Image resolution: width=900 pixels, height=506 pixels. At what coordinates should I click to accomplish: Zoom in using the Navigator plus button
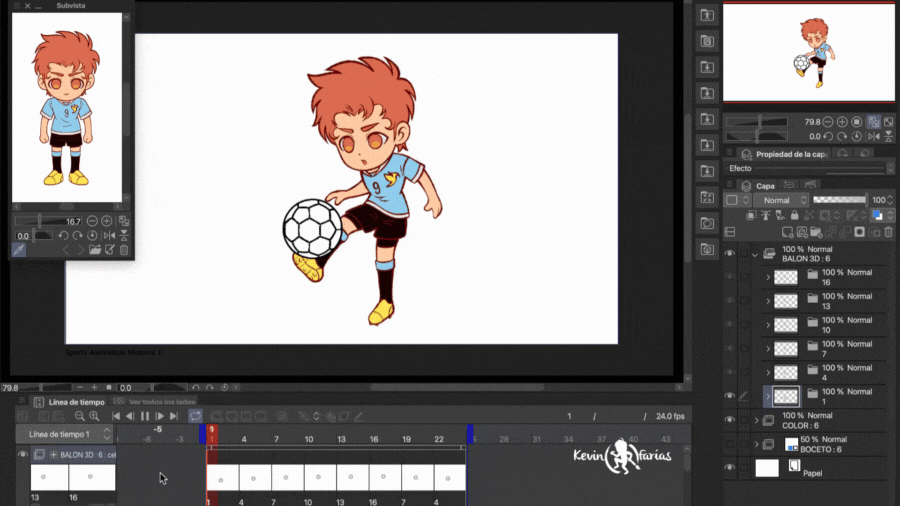pos(842,122)
